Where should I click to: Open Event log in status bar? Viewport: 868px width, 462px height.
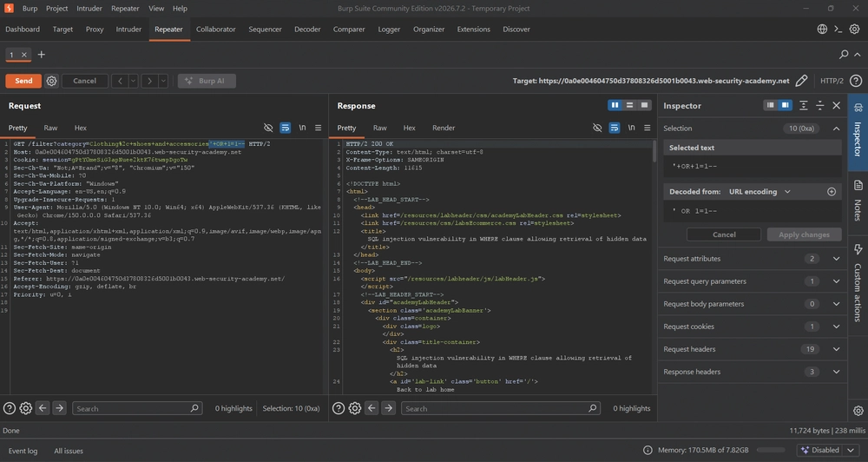point(23,451)
